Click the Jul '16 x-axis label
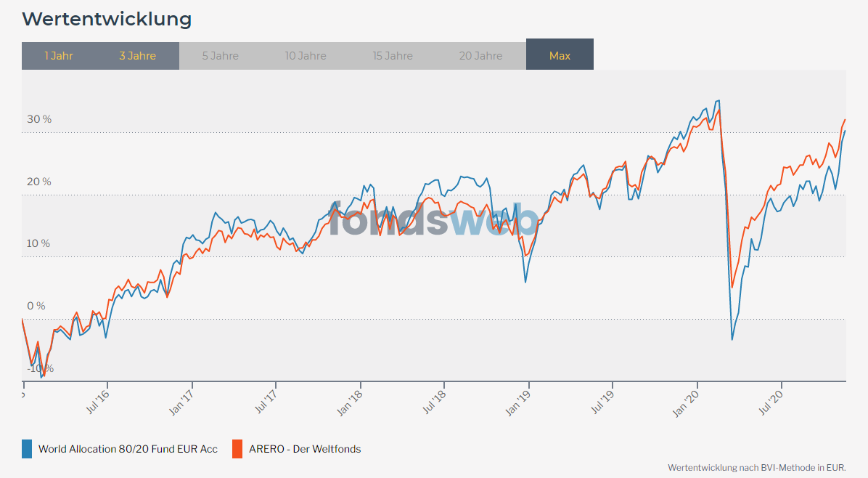This screenshot has height=478, width=868. 99,402
